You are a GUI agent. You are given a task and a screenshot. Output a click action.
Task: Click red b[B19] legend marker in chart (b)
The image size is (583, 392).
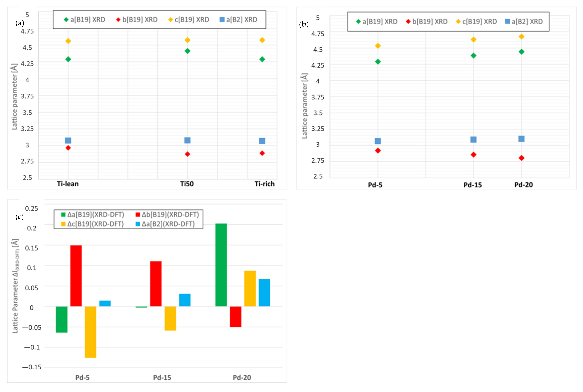click(408, 22)
